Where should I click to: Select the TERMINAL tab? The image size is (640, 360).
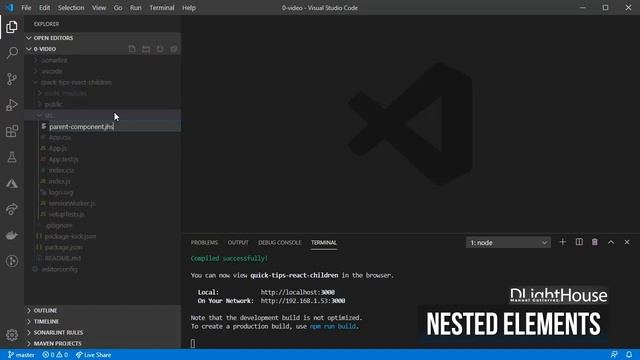point(324,242)
